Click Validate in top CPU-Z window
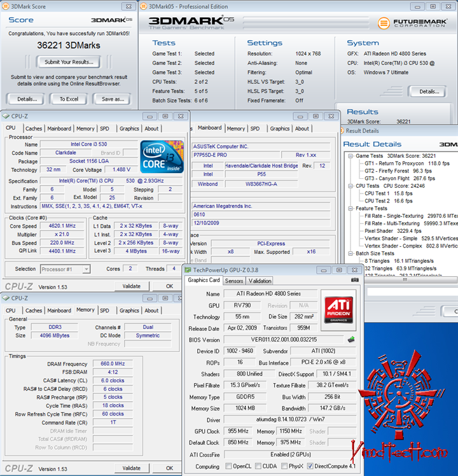458x476 pixels. tap(132, 286)
